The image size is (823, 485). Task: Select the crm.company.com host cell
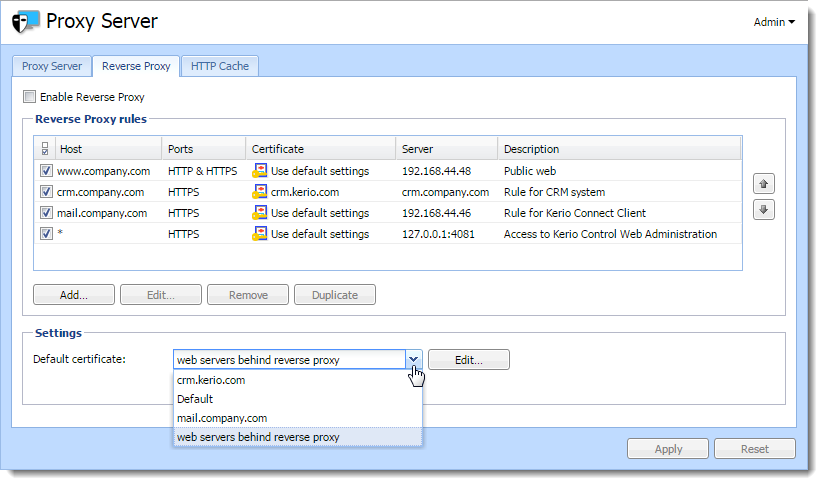pos(100,192)
